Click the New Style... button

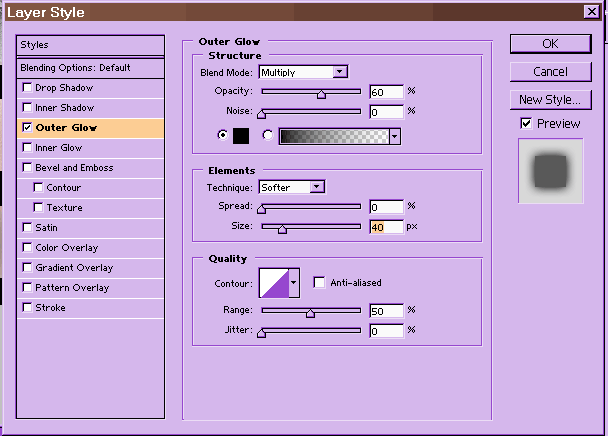(x=550, y=99)
